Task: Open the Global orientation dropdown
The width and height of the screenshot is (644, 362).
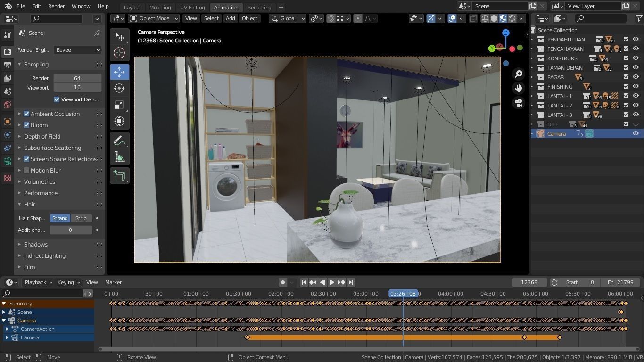Action: click(287, 18)
